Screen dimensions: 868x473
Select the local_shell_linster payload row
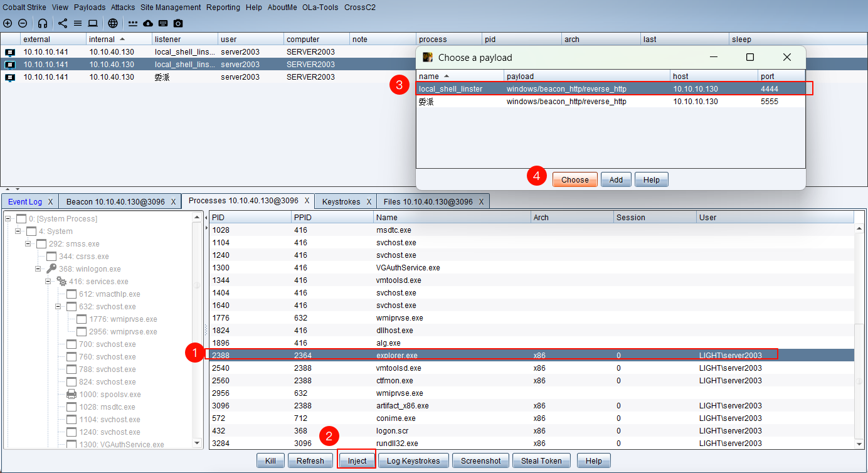coord(611,88)
